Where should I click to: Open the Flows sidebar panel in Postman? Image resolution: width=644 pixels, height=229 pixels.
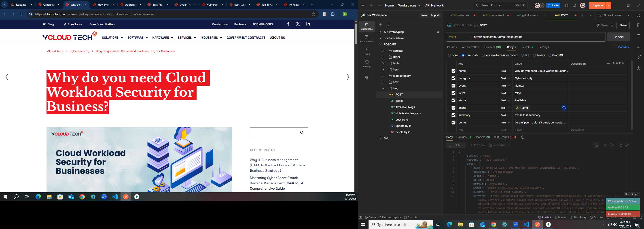[x=366, y=51]
